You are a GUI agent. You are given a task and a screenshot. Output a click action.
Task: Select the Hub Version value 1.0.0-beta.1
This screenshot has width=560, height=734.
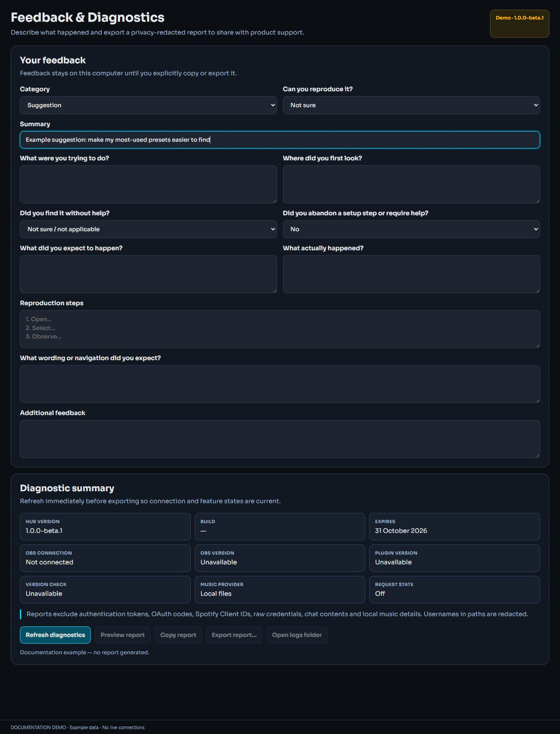coord(44,531)
